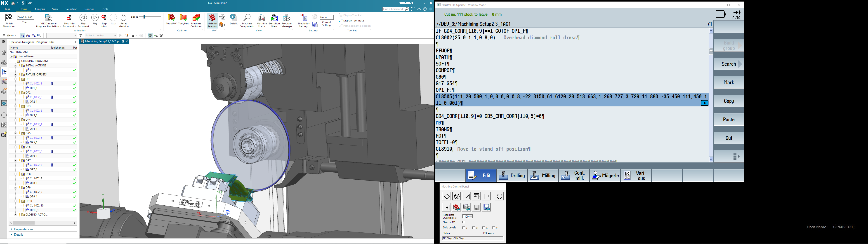Open Execution View
The image size is (868, 244).
274,21
